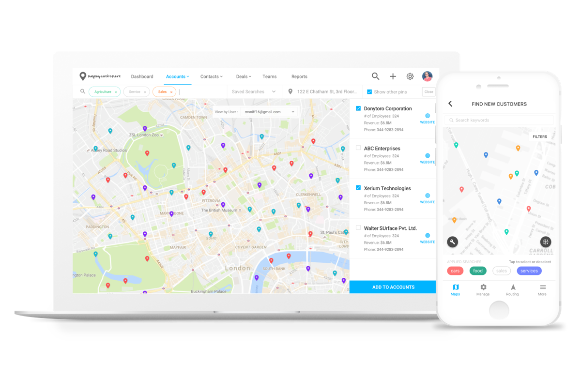Check Walter SUrface Pvt. Ltd. checkbox

click(x=358, y=227)
